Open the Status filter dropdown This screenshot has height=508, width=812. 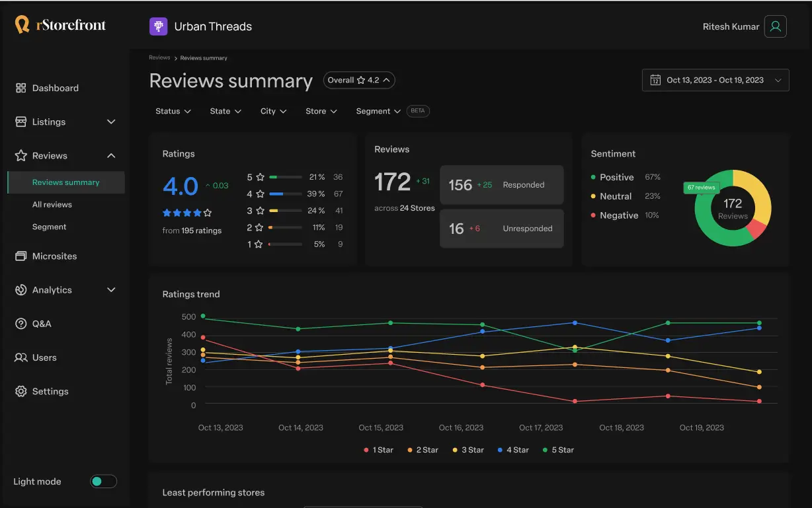pyautogui.click(x=173, y=111)
